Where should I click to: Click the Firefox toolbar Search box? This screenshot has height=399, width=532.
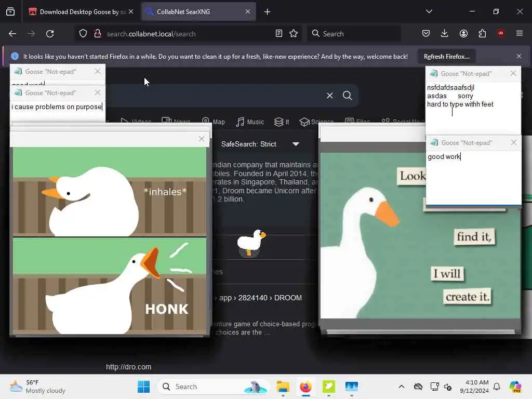pos(353,34)
